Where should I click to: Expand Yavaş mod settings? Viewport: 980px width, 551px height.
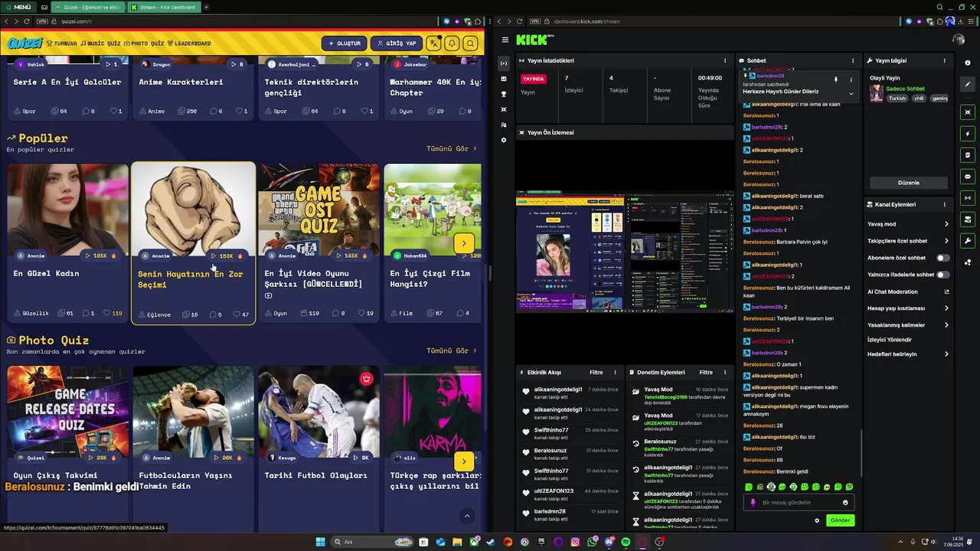tap(908, 224)
